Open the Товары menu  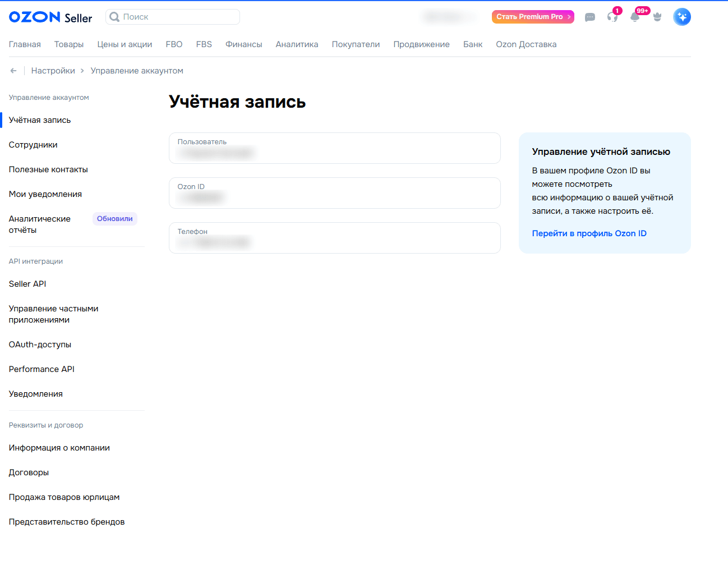tap(69, 44)
